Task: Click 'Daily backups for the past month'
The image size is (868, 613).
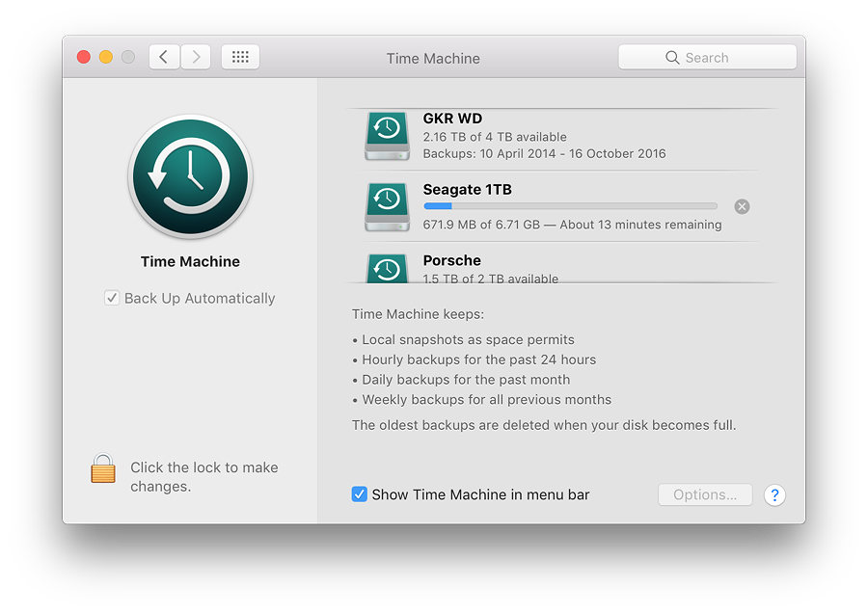Action: (x=466, y=379)
